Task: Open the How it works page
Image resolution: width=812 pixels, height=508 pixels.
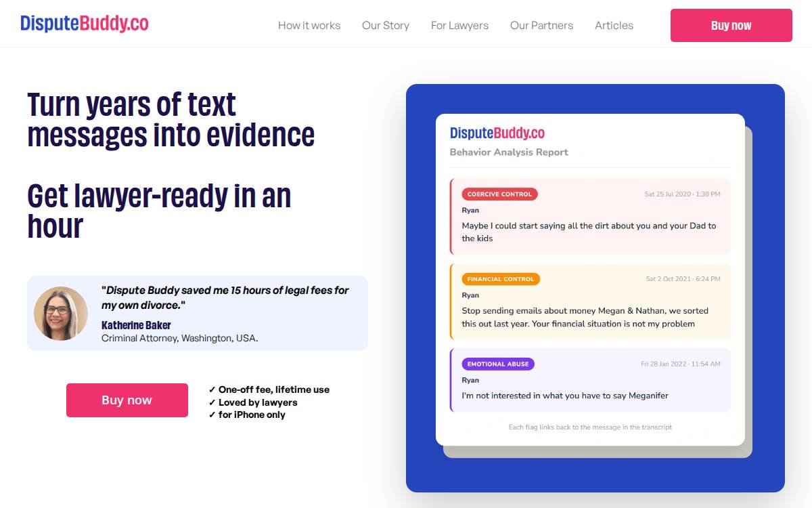Action: point(309,26)
